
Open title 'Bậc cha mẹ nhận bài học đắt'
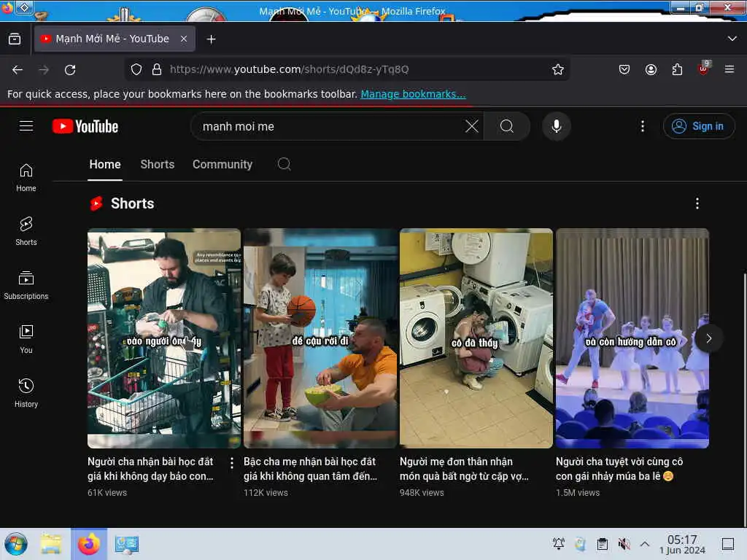310,469
